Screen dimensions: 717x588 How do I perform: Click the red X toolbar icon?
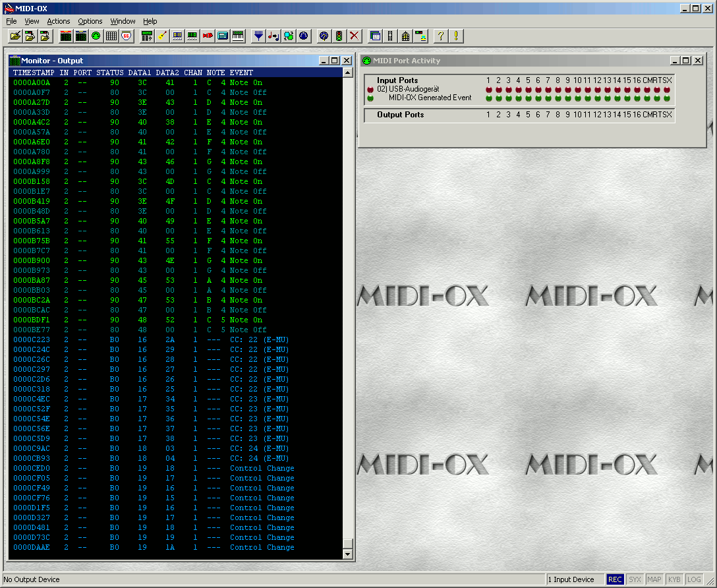[354, 36]
